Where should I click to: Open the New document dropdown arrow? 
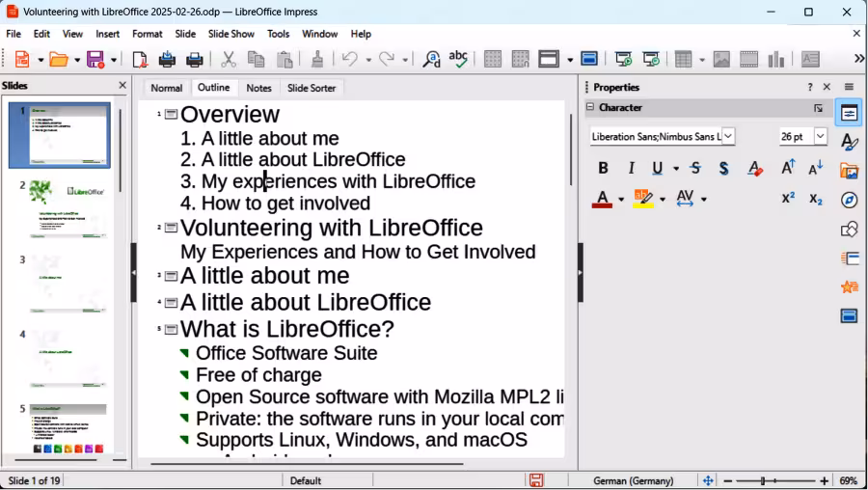tap(41, 59)
